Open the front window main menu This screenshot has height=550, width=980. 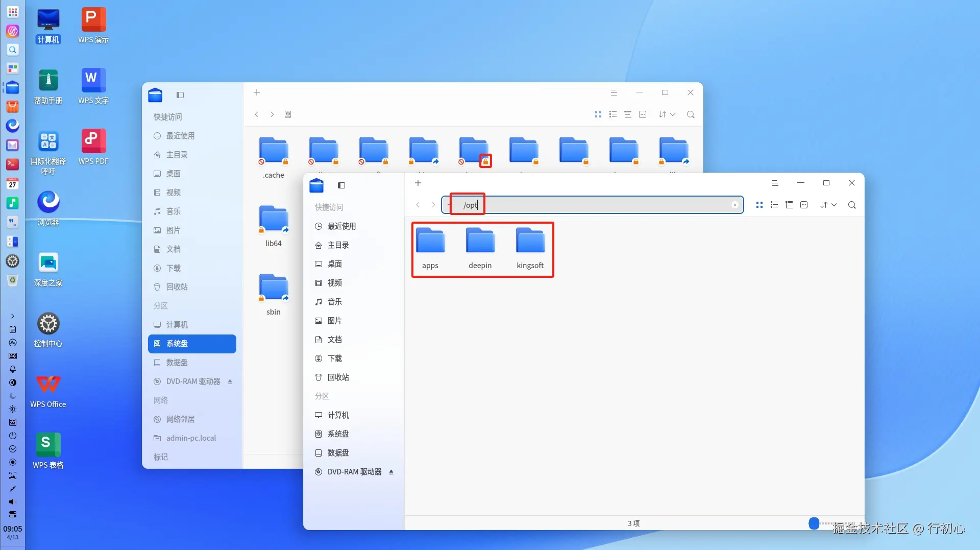coord(775,183)
